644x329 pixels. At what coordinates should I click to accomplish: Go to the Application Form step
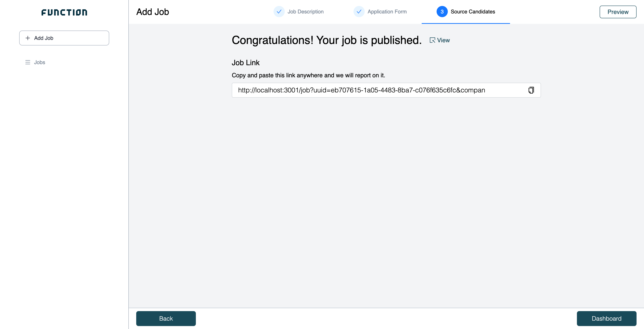click(387, 12)
